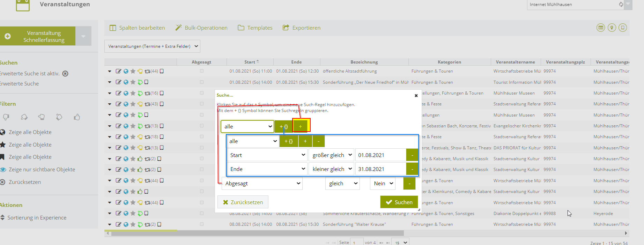Screen dimensions: 644x245
Task: Toggle Abgesagt checkbox in the Evangelischer Kirchenkreis row
Action: pos(202,126)
